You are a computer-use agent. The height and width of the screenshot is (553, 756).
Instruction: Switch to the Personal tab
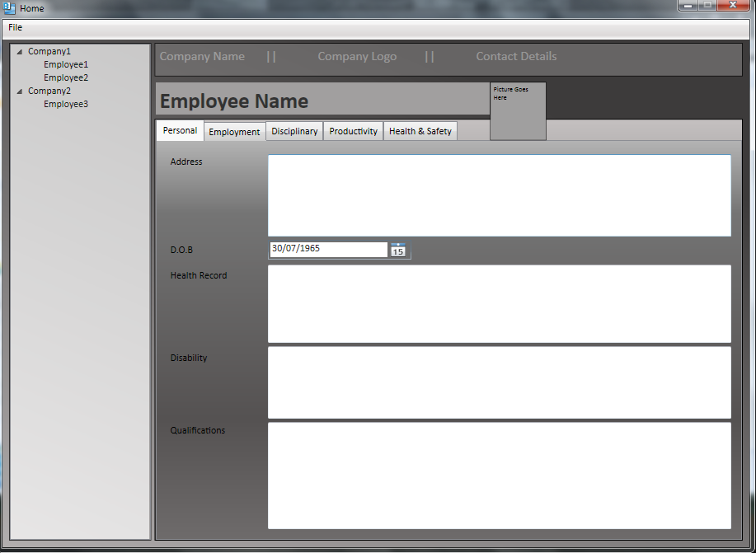180,131
